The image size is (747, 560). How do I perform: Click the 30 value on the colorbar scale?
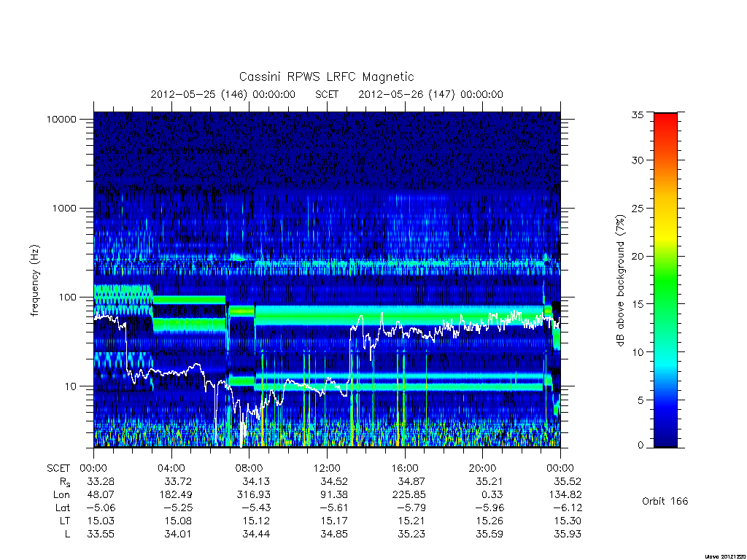pos(638,160)
